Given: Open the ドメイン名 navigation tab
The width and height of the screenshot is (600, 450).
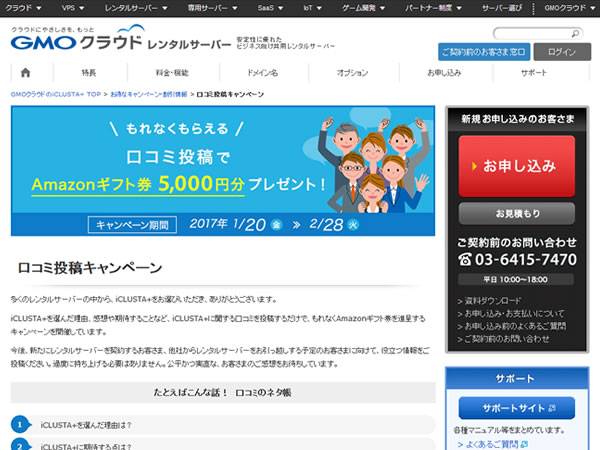Looking at the screenshot, I should [x=263, y=72].
